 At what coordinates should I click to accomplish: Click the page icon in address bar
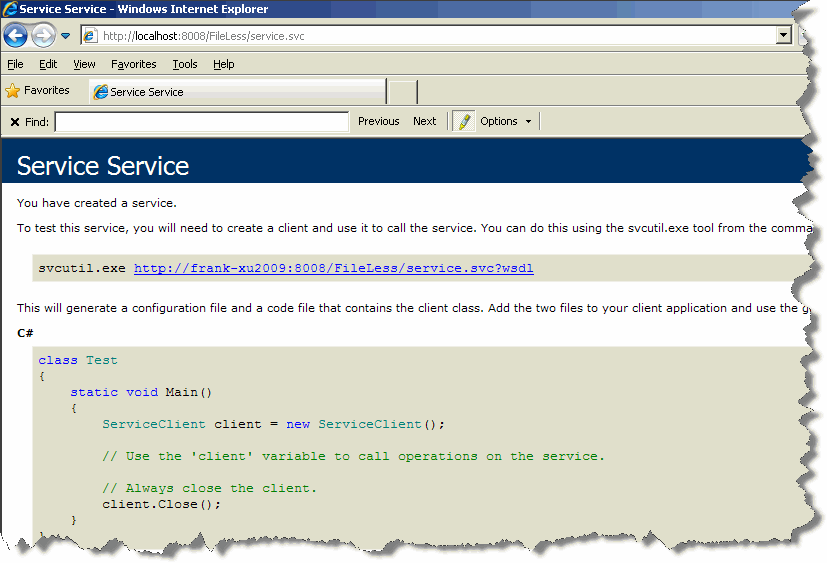point(90,36)
